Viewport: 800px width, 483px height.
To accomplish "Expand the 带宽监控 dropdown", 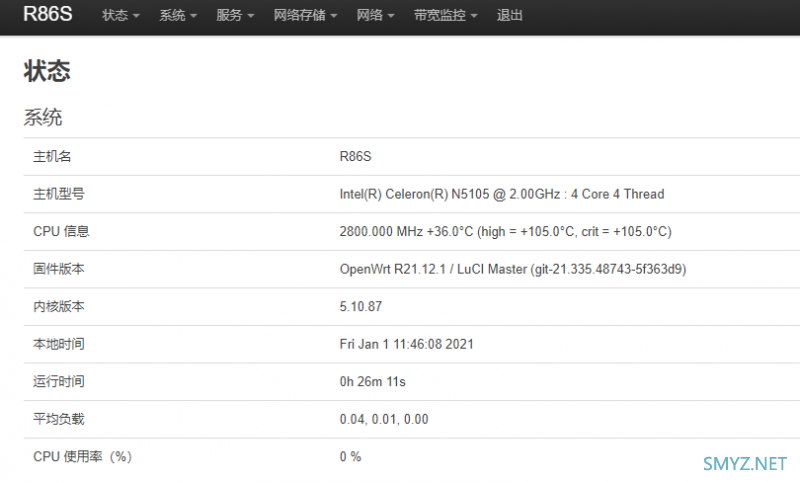I will (445, 16).
